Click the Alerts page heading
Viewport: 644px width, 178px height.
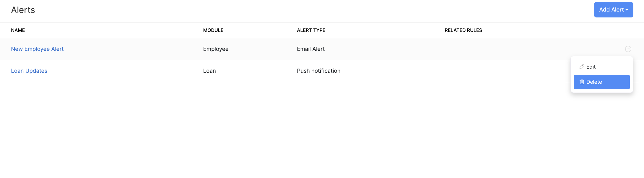[x=23, y=10]
